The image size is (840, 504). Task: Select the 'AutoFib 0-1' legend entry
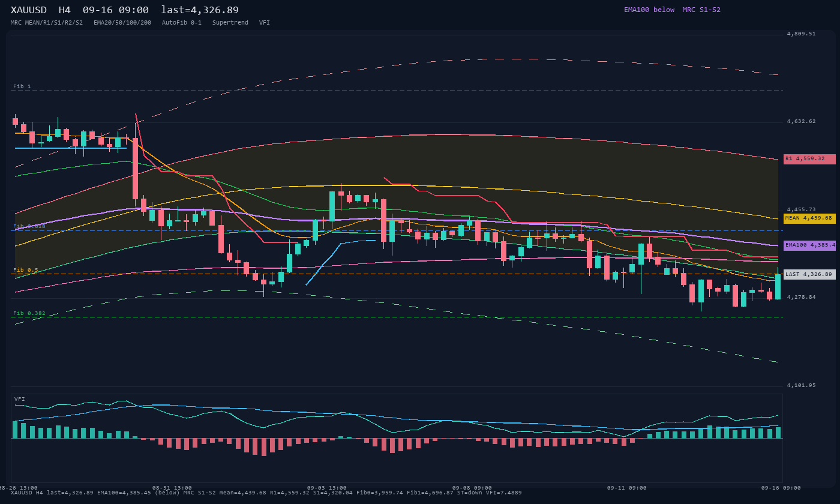click(x=182, y=23)
